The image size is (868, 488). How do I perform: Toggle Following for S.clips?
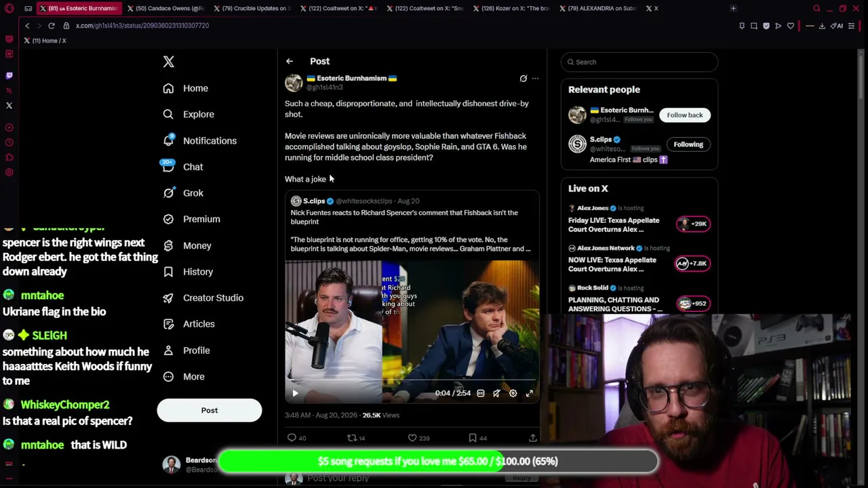coord(688,144)
